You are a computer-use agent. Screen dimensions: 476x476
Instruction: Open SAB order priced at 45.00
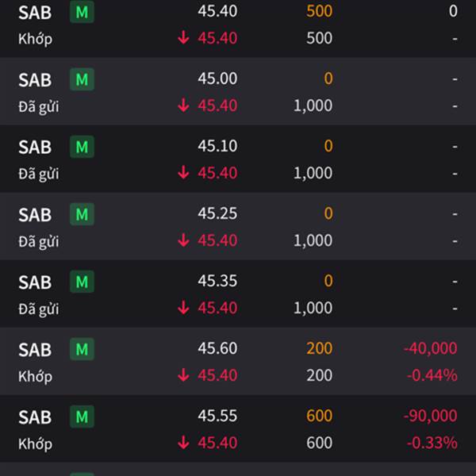(238, 91)
